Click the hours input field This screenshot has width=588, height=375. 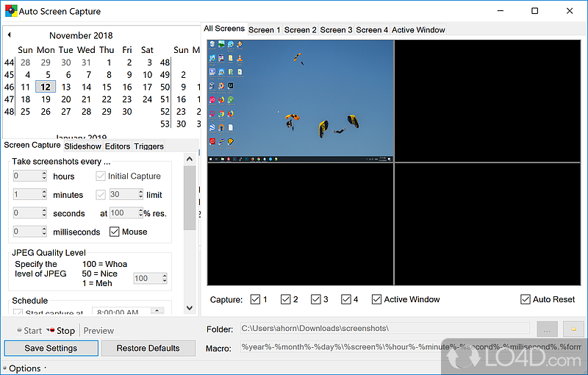(27, 176)
